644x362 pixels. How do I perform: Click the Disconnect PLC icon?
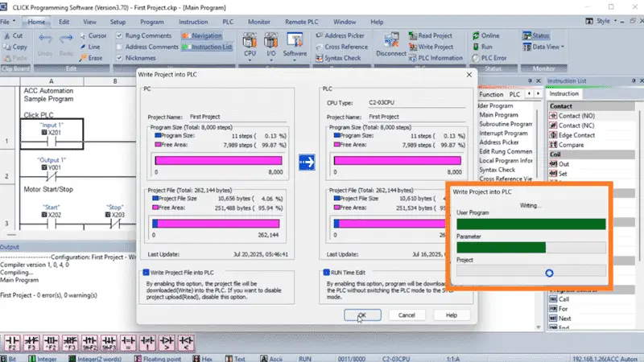tap(390, 41)
